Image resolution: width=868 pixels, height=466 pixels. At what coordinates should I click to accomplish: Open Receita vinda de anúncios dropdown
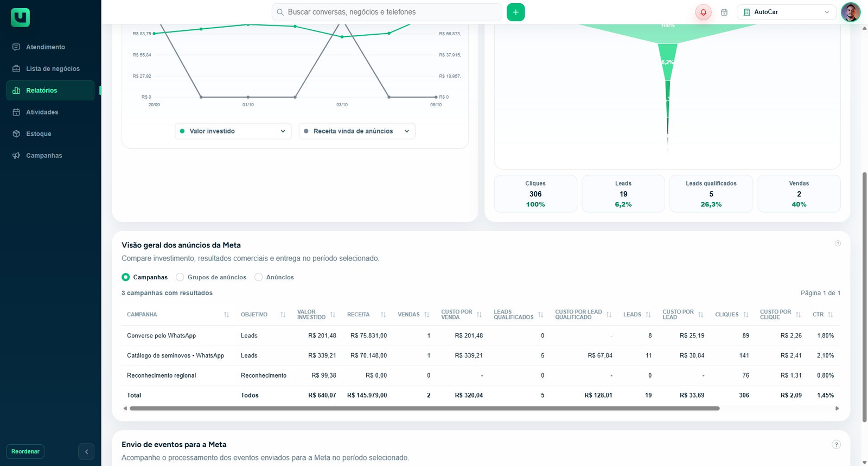[x=356, y=131]
